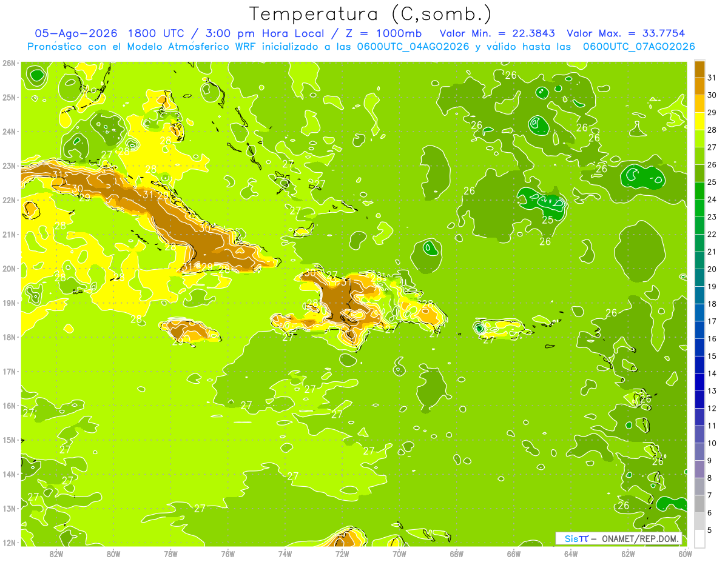Click the '66W' longitude axis label
This screenshot has height=562, width=728.
(x=514, y=554)
